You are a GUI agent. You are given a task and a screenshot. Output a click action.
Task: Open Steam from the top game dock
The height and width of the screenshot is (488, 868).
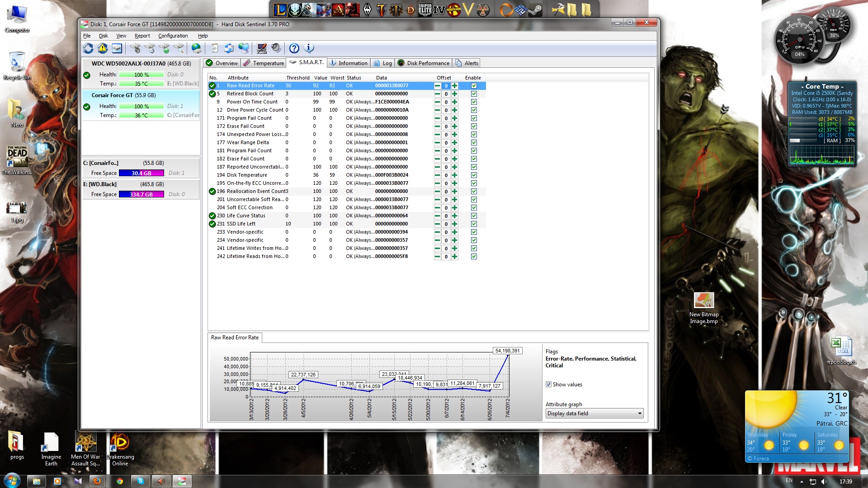[x=536, y=9]
